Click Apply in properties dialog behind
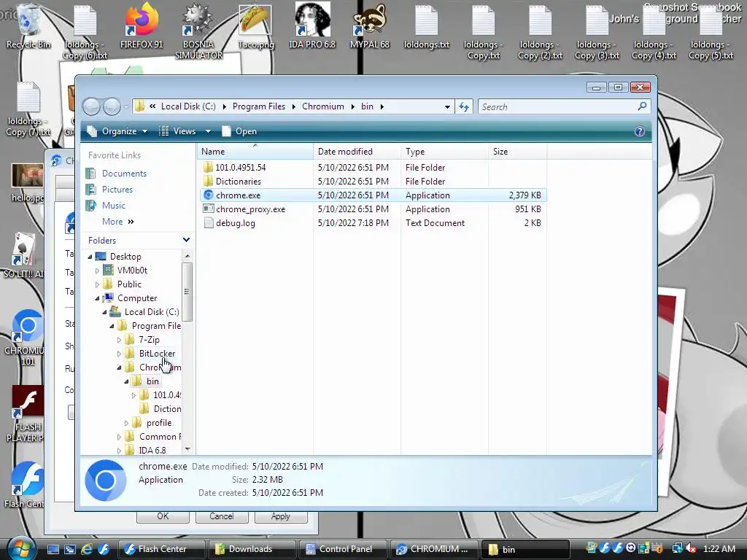Image resolution: width=747 pixels, height=560 pixels. [x=281, y=516]
